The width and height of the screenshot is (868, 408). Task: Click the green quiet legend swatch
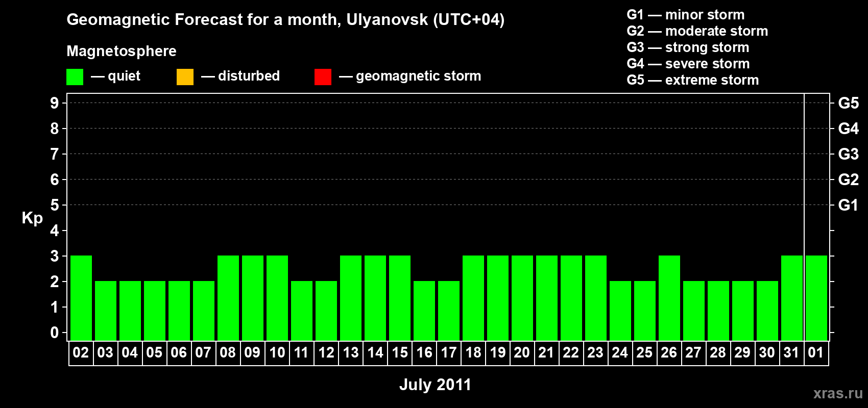(x=75, y=77)
